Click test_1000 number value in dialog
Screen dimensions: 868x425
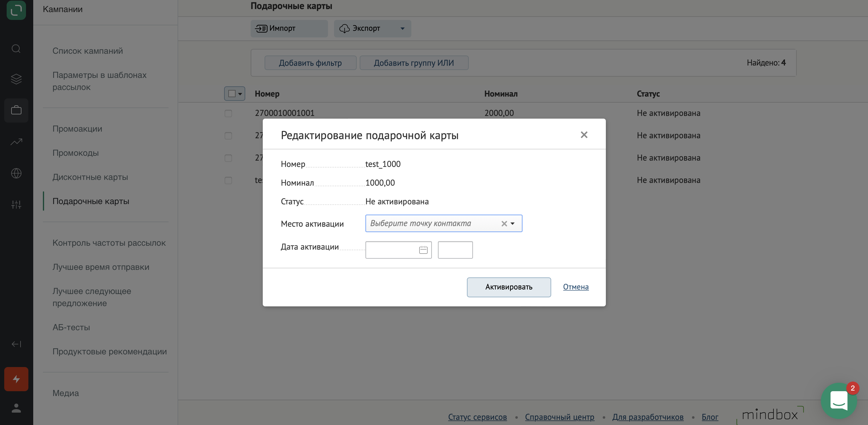(x=383, y=164)
